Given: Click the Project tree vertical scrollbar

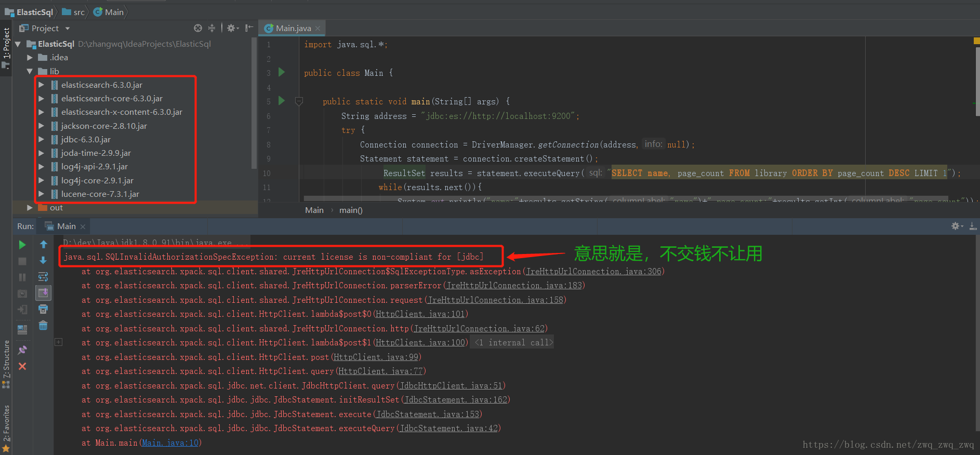Looking at the screenshot, I should pos(254,104).
